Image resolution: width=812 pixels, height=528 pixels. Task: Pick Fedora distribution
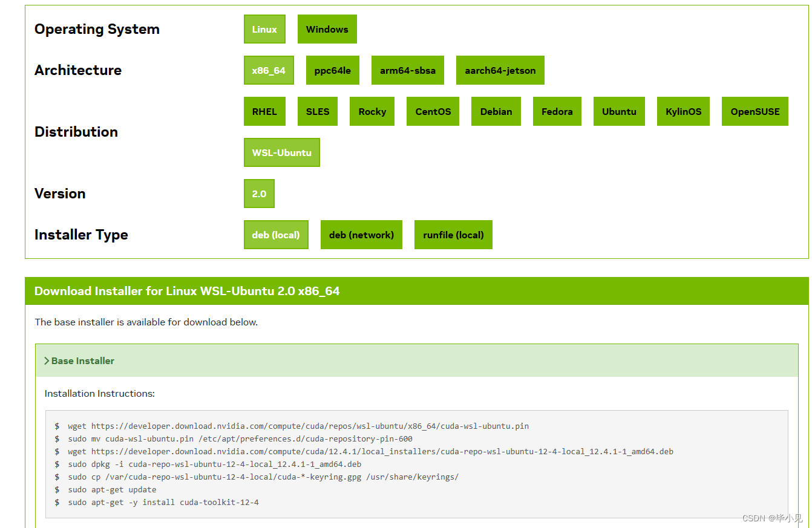pyautogui.click(x=557, y=111)
